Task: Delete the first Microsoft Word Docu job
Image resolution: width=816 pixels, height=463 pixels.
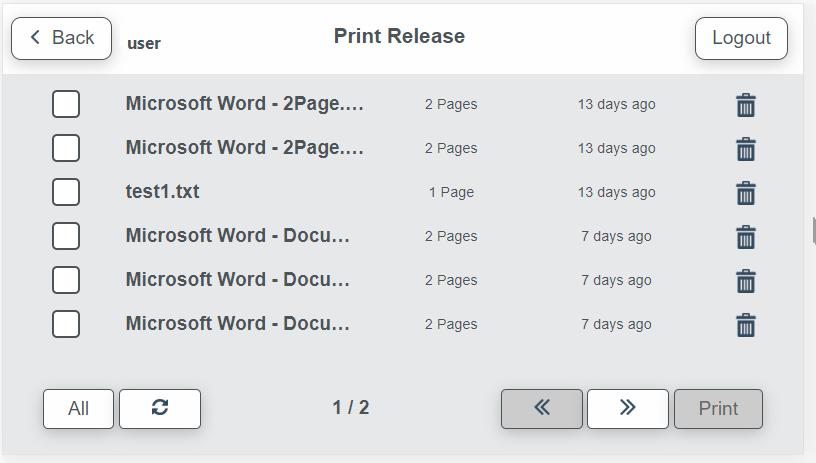Action: coord(745,237)
